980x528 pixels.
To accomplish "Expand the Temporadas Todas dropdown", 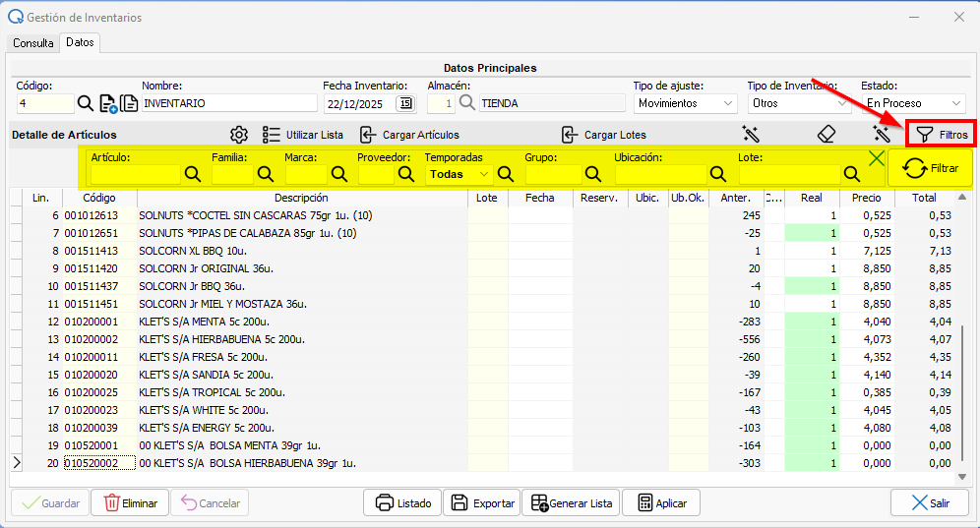I will click(459, 174).
